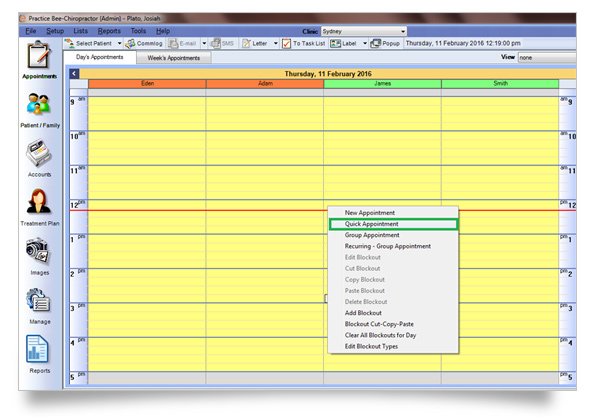Open the Images camera icon

point(38,251)
